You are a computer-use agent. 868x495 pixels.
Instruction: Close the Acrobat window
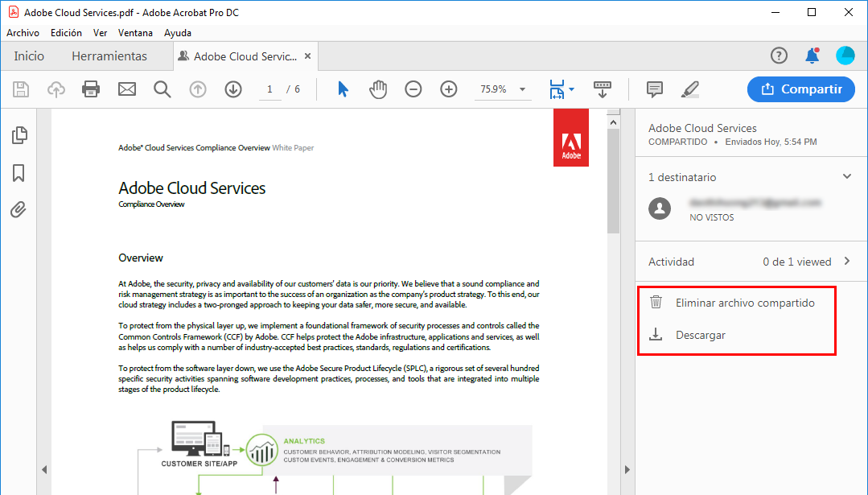point(848,12)
